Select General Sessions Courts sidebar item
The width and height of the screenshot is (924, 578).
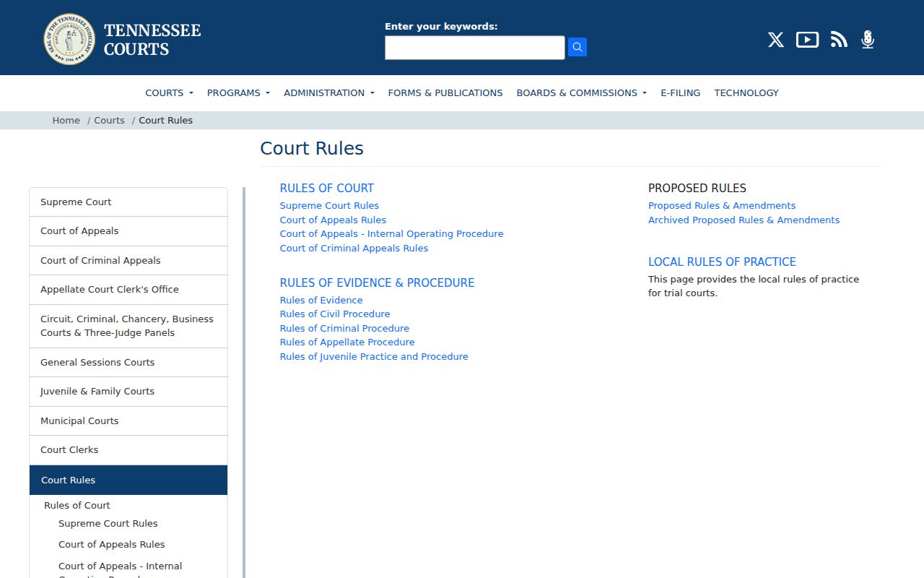[x=128, y=363]
